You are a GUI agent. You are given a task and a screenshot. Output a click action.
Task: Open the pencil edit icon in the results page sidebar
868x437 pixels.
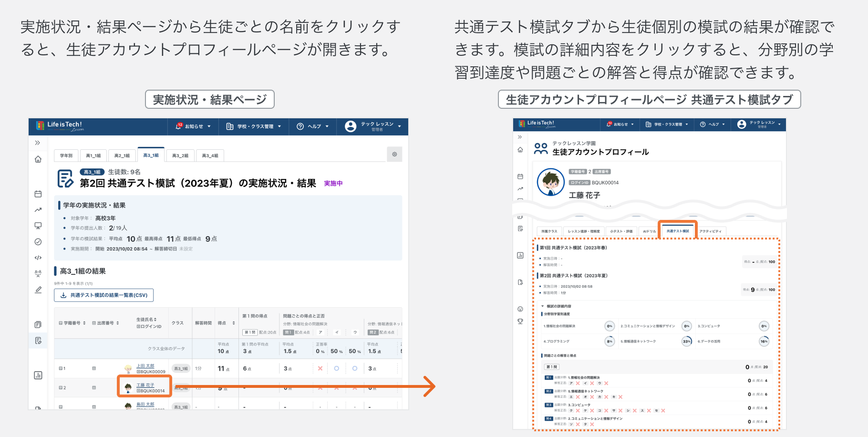point(38,290)
